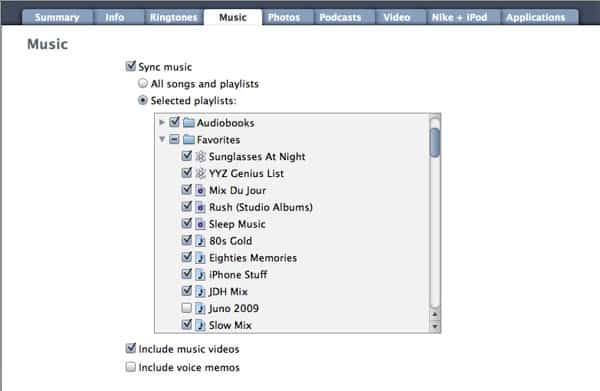Image resolution: width=600 pixels, height=391 pixels.
Task: Click smart playlist icon for Mix Du Jour
Action: click(x=201, y=190)
